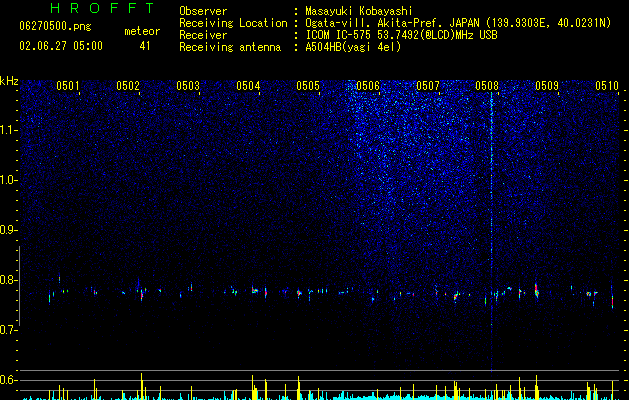Click the meteor label

click(x=142, y=31)
